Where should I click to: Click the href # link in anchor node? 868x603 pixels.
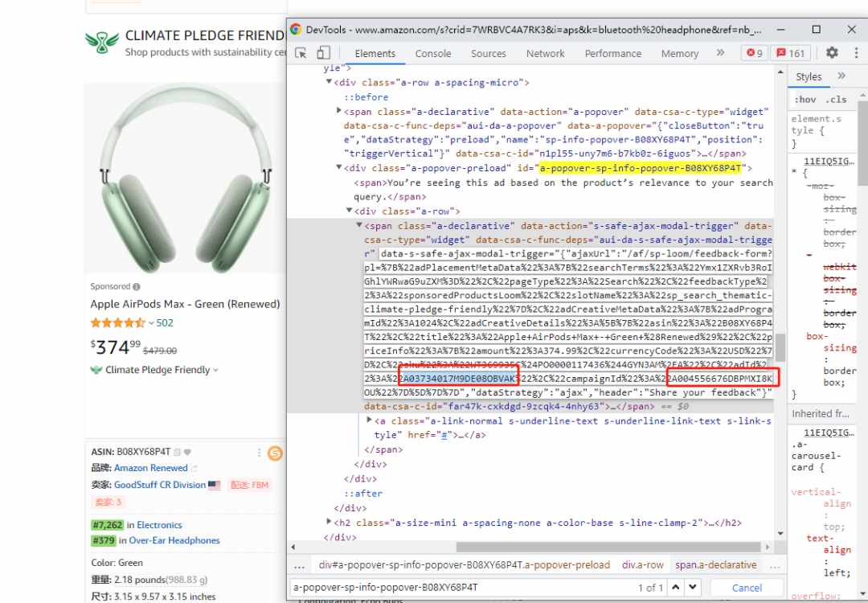point(443,435)
